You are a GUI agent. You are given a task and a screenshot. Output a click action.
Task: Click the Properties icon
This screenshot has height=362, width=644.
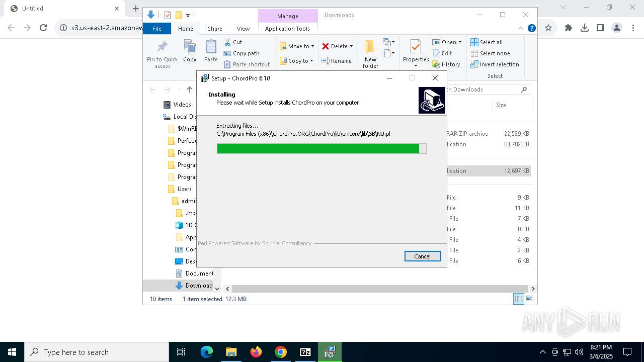click(x=416, y=47)
